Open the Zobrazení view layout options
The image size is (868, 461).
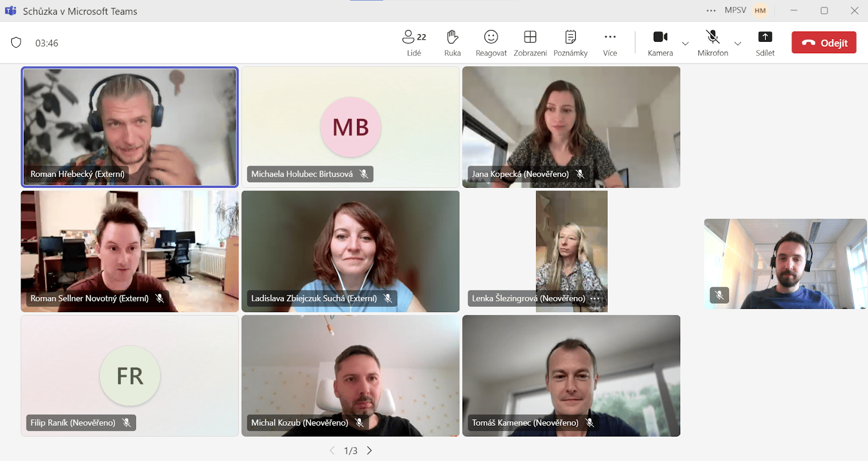pos(530,43)
